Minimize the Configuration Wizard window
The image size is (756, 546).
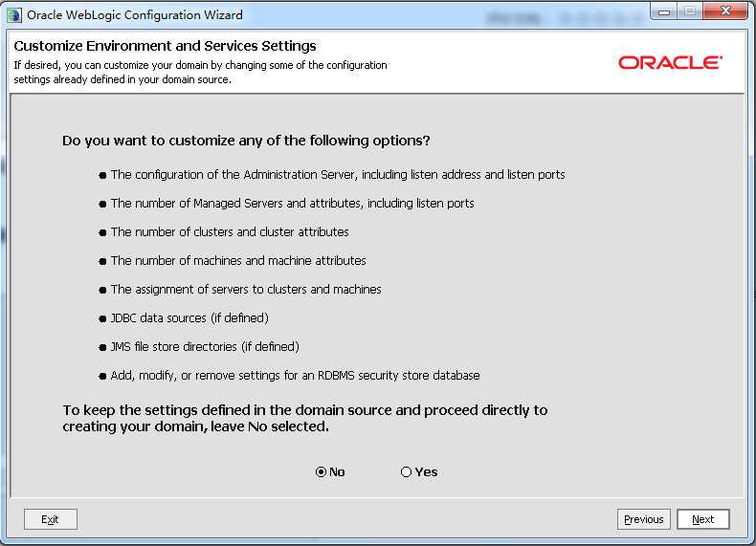coord(664,11)
